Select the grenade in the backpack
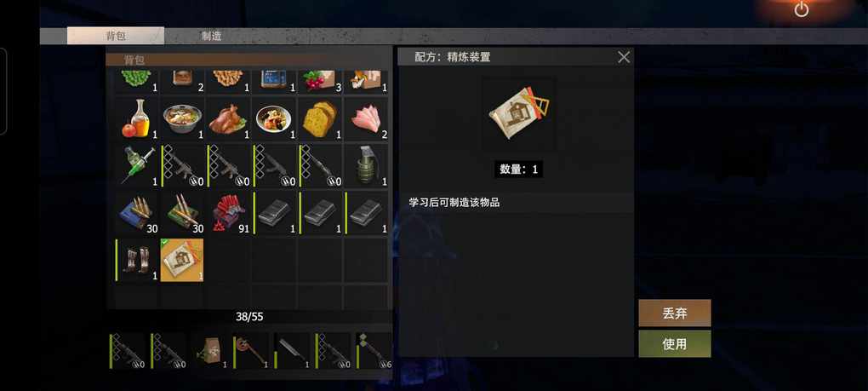The height and width of the screenshot is (391, 868). 366,165
